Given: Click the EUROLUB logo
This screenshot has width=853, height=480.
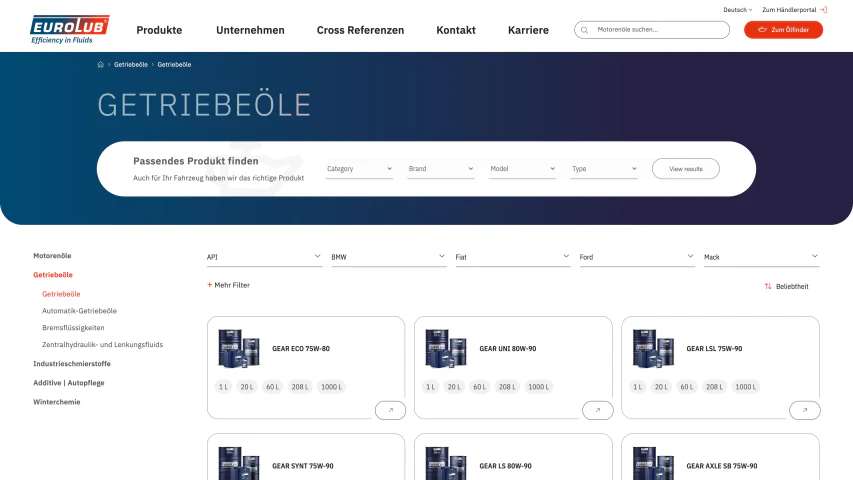Looking at the screenshot, I should click(x=69, y=29).
